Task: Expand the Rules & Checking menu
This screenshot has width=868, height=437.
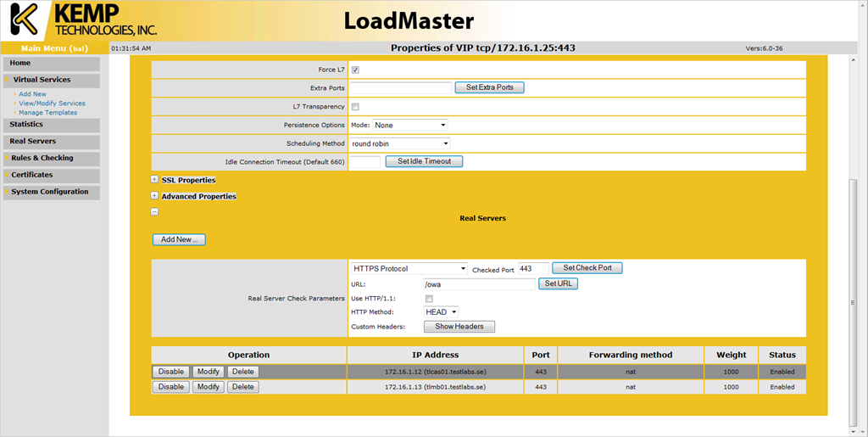Action: coord(52,159)
